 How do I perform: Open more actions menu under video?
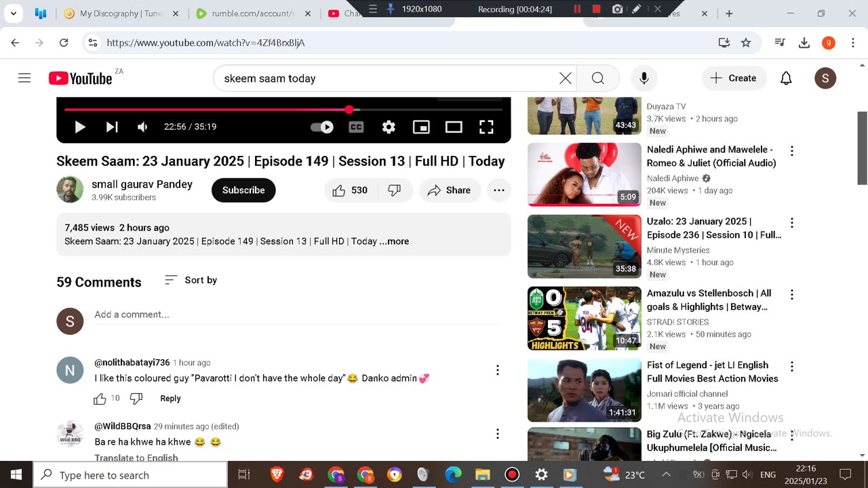[x=499, y=190]
